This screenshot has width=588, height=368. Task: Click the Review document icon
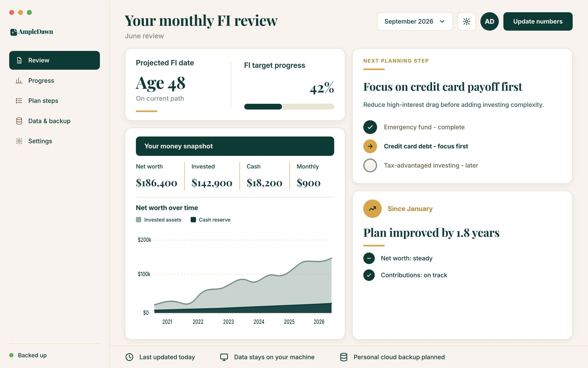[x=19, y=60]
